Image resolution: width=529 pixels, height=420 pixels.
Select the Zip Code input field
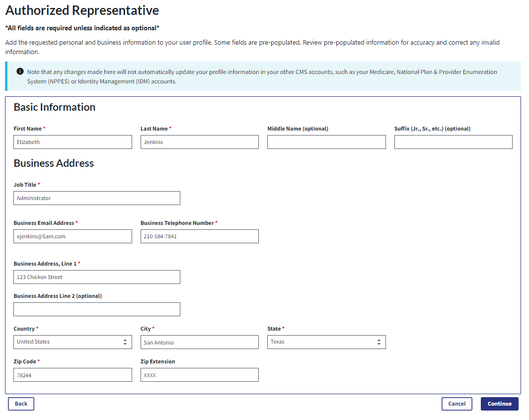pyautogui.click(x=73, y=375)
